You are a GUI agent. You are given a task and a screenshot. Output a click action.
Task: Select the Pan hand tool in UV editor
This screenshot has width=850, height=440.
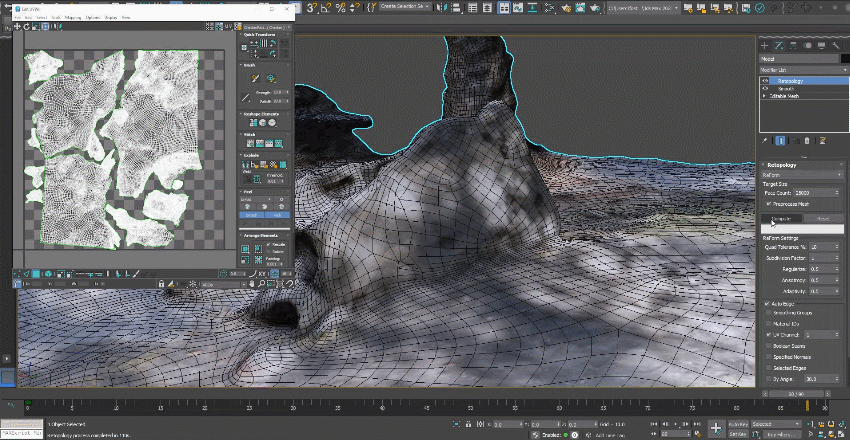(x=252, y=284)
